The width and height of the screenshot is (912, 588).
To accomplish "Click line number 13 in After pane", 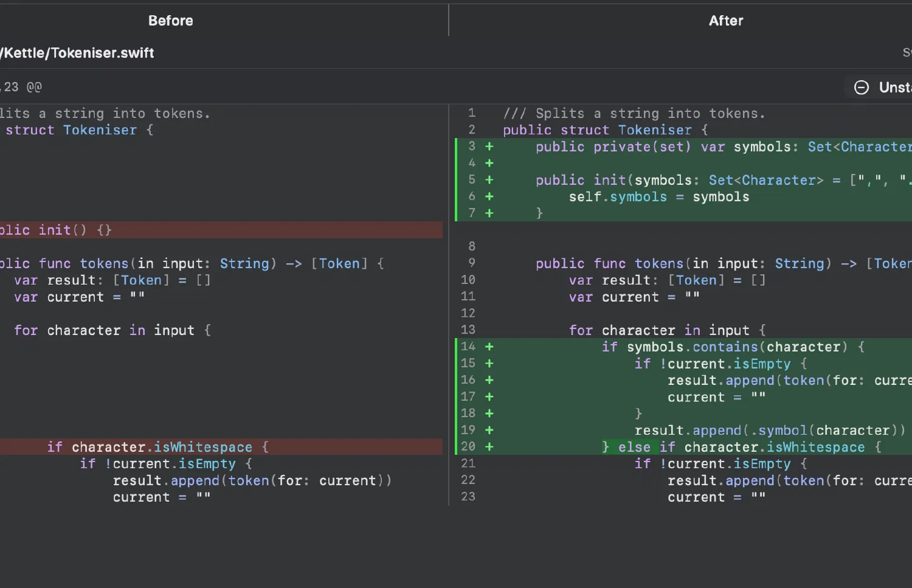I will tap(468, 330).
